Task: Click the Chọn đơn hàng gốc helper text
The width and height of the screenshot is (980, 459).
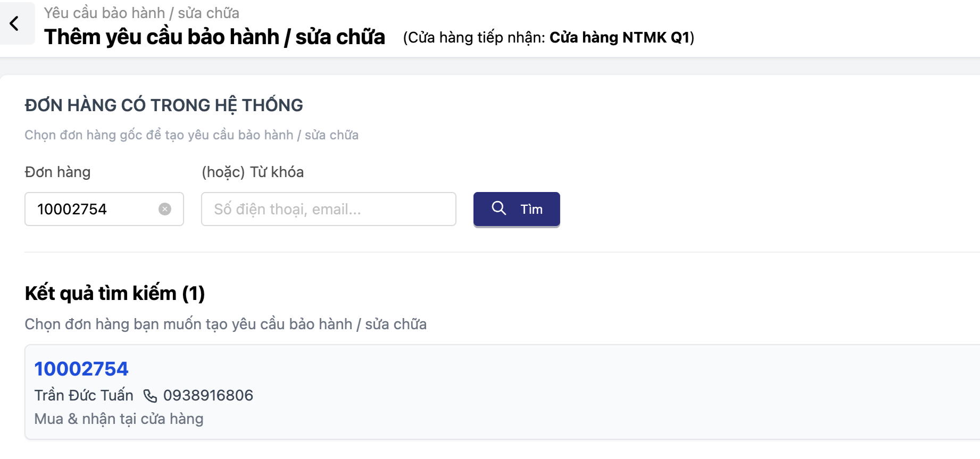Action: [192, 135]
